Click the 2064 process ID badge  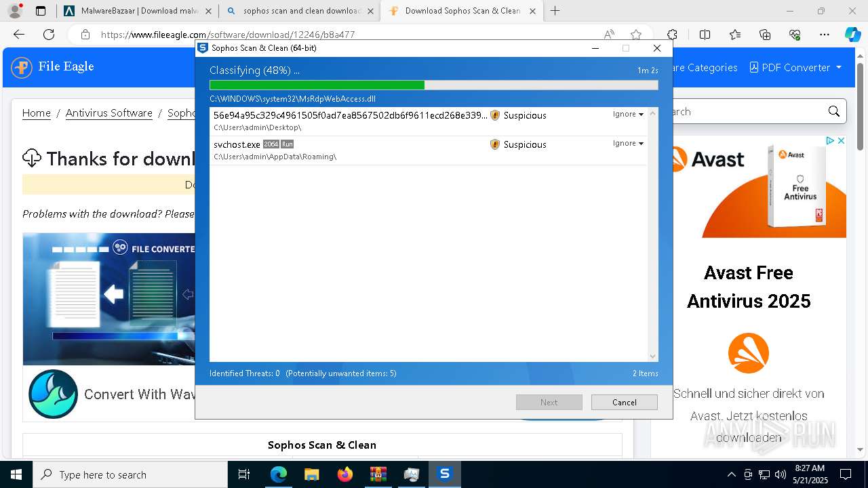click(271, 144)
